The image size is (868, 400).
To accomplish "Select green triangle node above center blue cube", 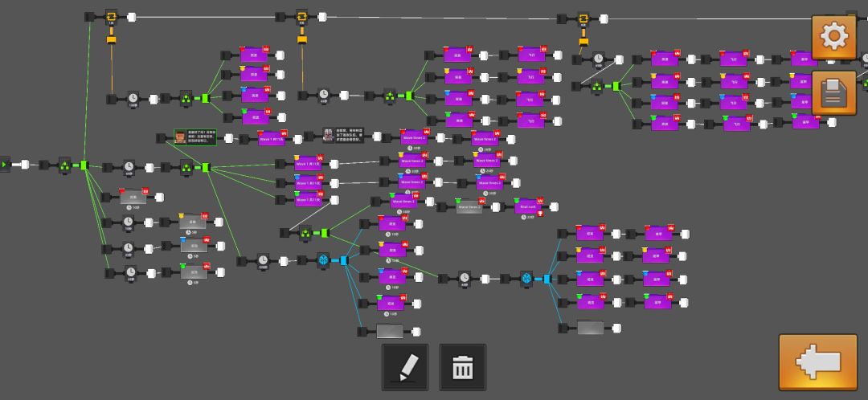I will [x=305, y=233].
